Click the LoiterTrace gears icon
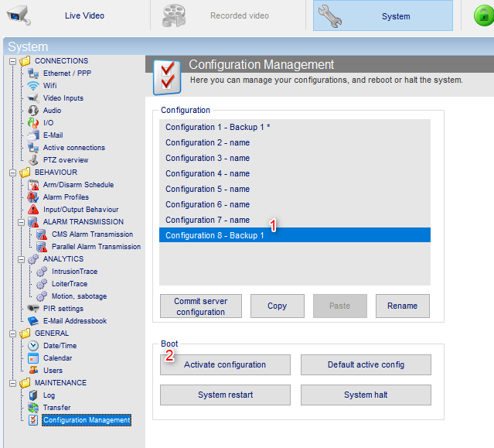494x448 pixels. [x=42, y=284]
